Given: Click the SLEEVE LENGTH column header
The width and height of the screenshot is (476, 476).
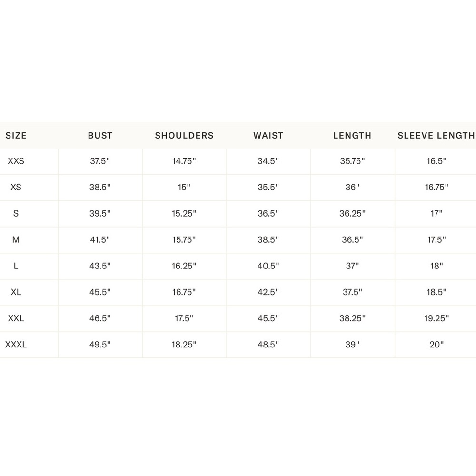Looking at the screenshot, I should point(436,135).
